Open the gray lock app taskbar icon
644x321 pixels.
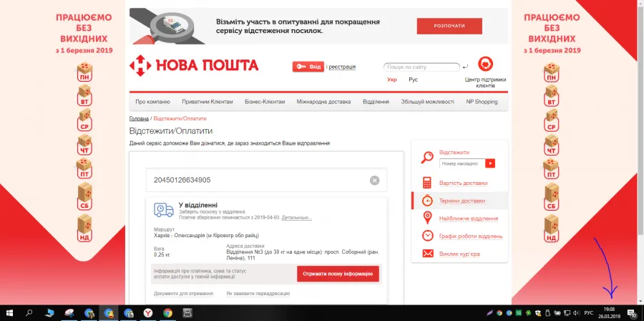[187, 313]
